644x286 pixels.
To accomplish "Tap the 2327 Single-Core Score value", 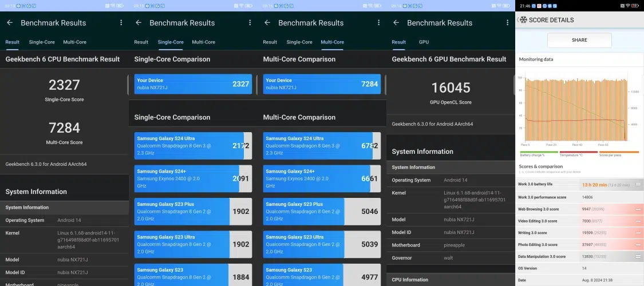I will tap(64, 85).
